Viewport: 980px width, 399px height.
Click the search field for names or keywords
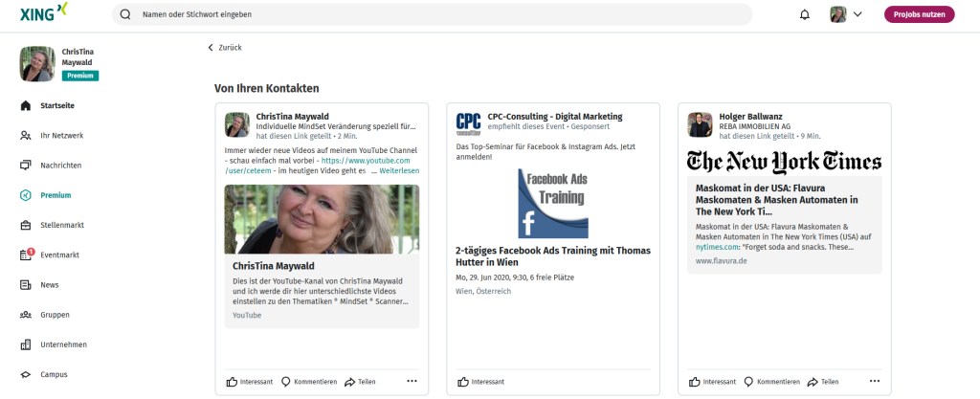(431, 15)
